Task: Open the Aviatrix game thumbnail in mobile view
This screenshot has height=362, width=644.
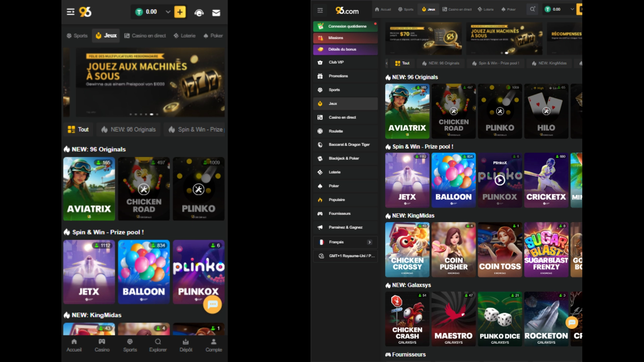Action: pyautogui.click(x=89, y=189)
